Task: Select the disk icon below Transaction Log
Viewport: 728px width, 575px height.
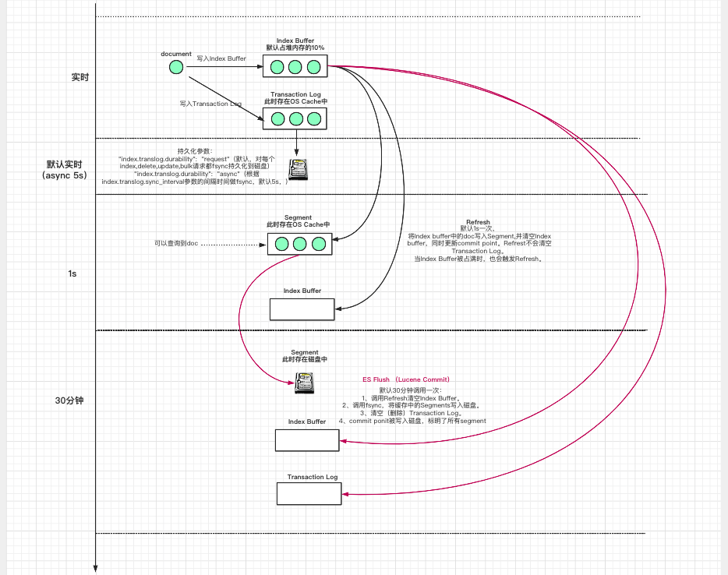Action: pos(298,169)
